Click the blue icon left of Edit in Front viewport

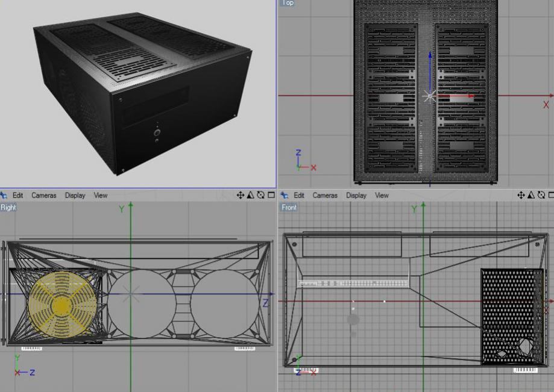(x=284, y=195)
